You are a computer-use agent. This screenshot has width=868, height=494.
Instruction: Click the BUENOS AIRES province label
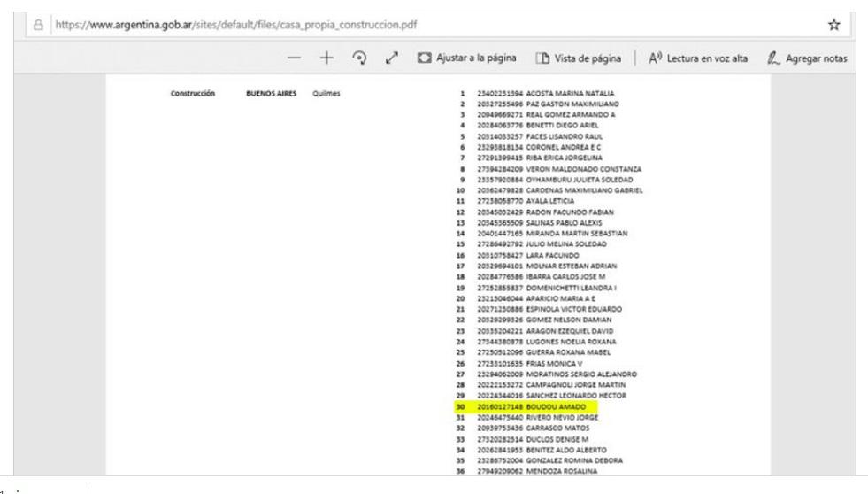[272, 94]
